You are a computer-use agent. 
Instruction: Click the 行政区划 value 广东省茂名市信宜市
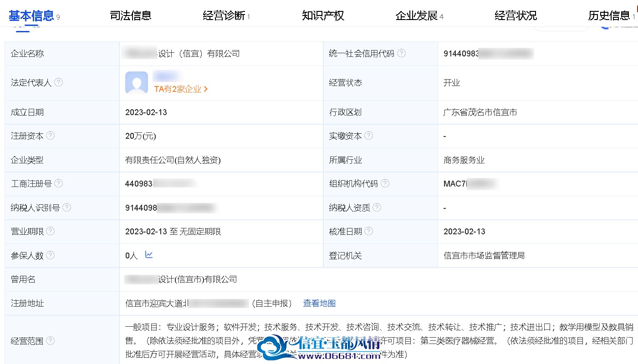(480, 112)
